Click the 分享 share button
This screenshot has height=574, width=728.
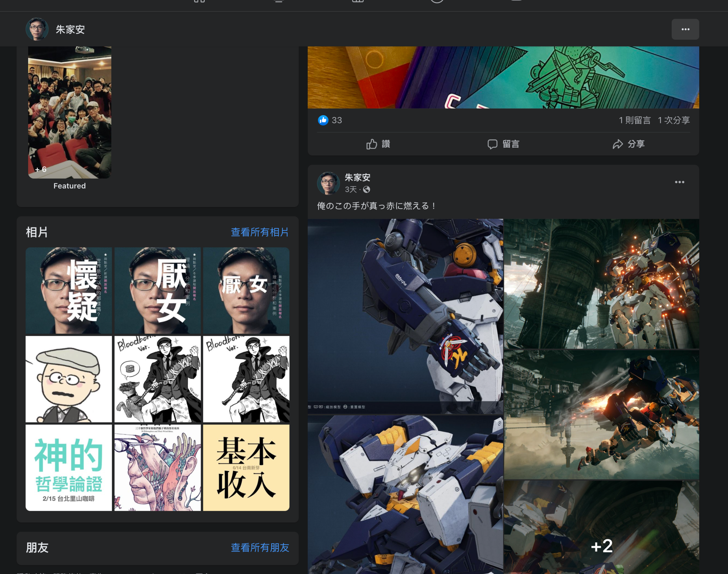pos(628,144)
